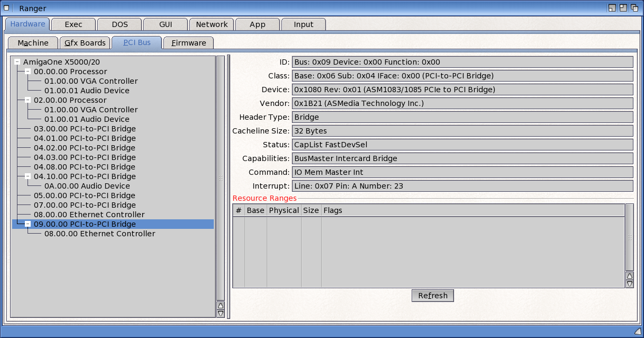Select 0A.00.00 Audio Device in tree
The height and width of the screenshot is (338, 644).
pyautogui.click(x=87, y=186)
